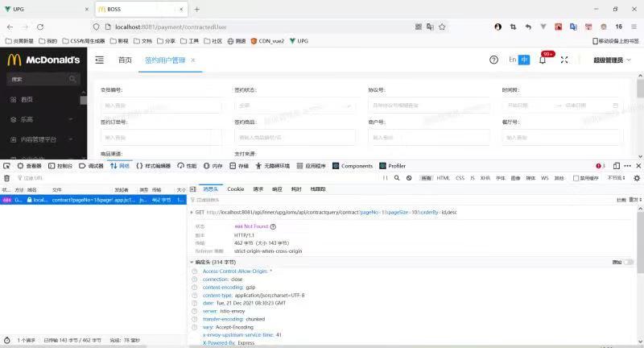Open the Debugger (调试器) devtools panel
This screenshot has height=348, width=644.
click(91, 166)
